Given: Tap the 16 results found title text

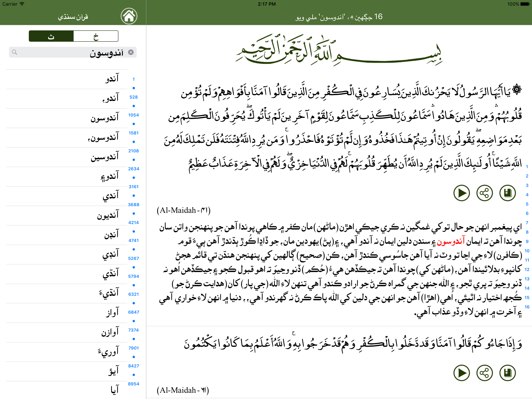Looking at the screenshot, I should click(x=339, y=17).
